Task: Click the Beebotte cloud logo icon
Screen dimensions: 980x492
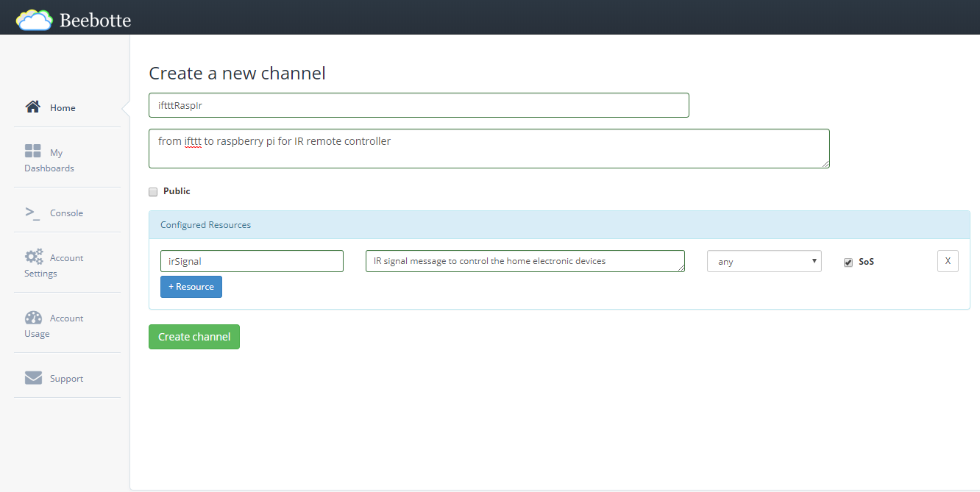Action: coord(35,20)
